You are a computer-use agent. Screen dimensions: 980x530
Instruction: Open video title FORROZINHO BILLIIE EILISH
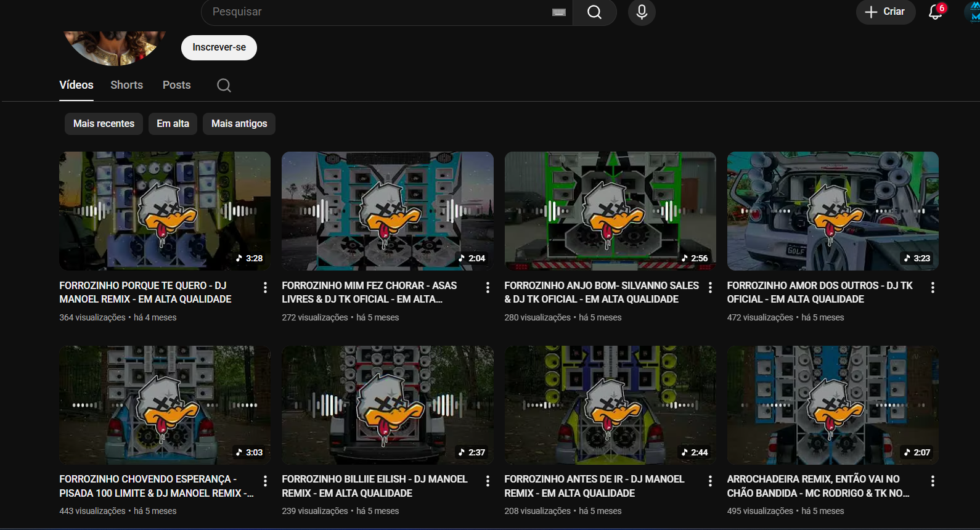click(375, 486)
